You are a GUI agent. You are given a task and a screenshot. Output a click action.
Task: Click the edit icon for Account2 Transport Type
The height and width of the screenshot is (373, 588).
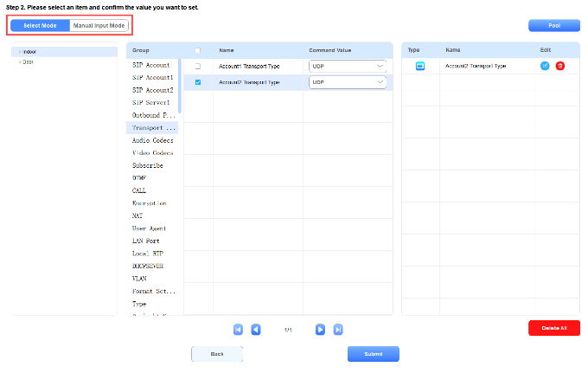545,66
